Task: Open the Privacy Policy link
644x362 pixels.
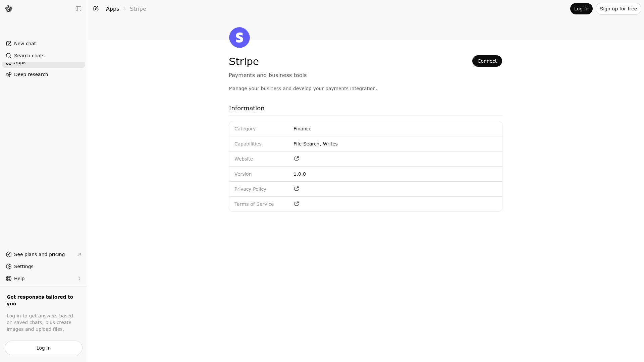Action: (296, 189)
